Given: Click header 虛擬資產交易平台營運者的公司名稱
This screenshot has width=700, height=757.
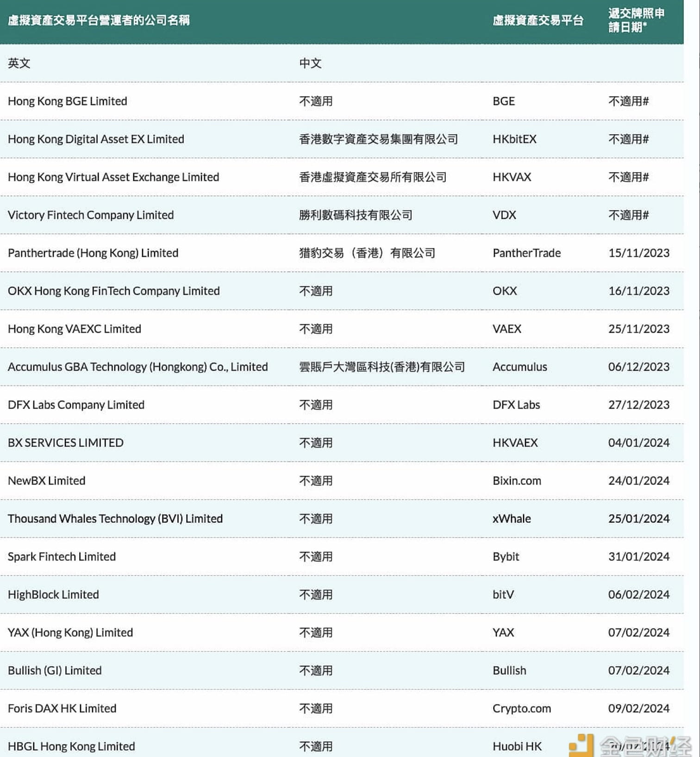Looking at the screenshot, I should coord(99,20).
